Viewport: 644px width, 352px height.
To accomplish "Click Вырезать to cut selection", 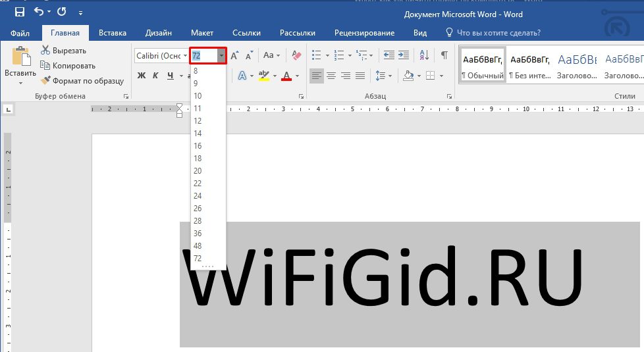I will 64,51.
